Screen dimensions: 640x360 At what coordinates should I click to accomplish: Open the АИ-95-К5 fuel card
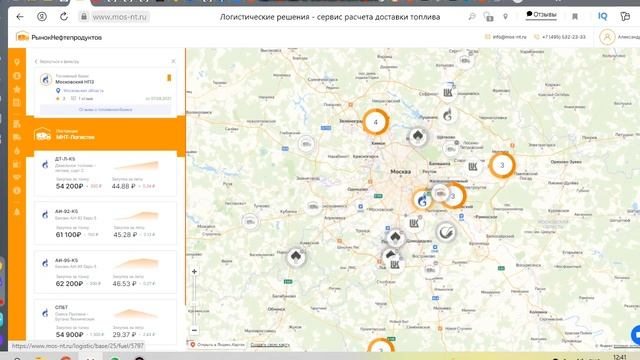pyautogui.click(x=105, y=272)
